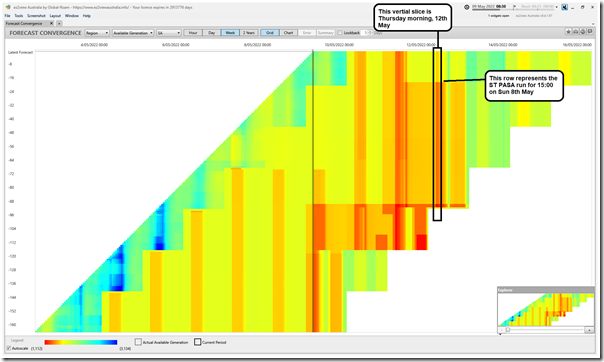Image resolution: width=604 pixels, height=362 pixels.
Task: Click the camera snapshot icon in widget header
Action: click(x=575, y=32)
